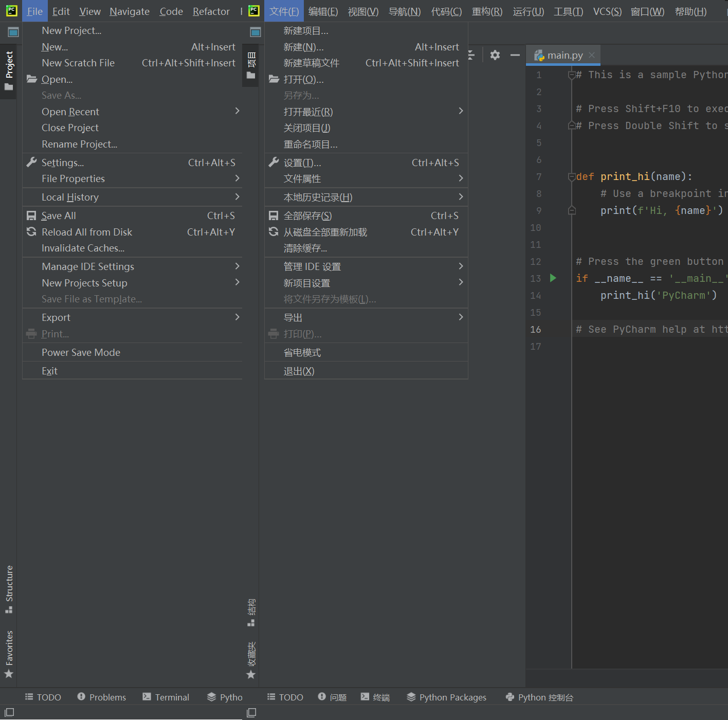Screen dimensions: 728x720
Task: Click project scope icon under English PyCharm logo
Action: pos(13,32)
